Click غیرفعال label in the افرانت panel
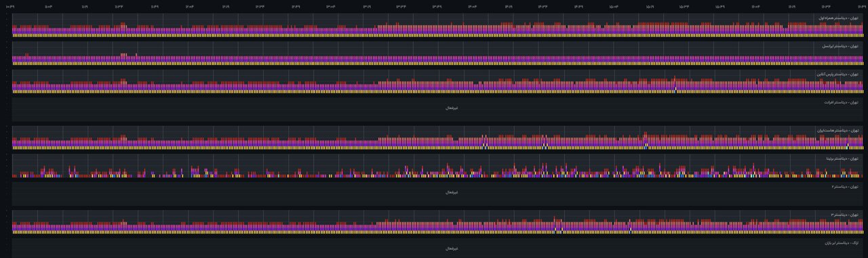Image resolution: width=868 pixels, height=258 pixels. click(452, 108)
